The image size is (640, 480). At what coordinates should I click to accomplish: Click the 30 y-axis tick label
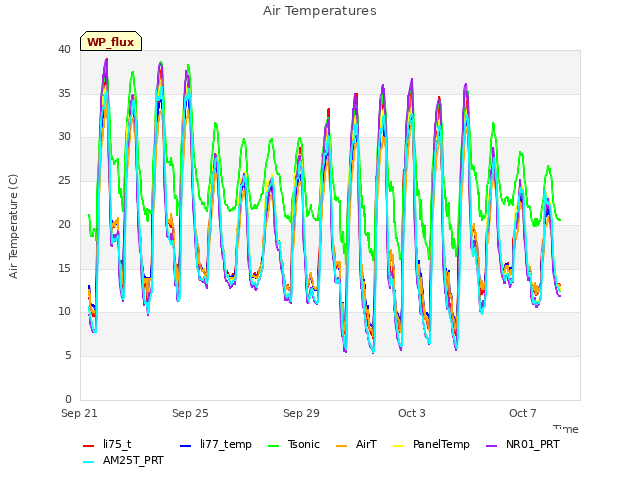pyautogui.click(x=64, y=137)
